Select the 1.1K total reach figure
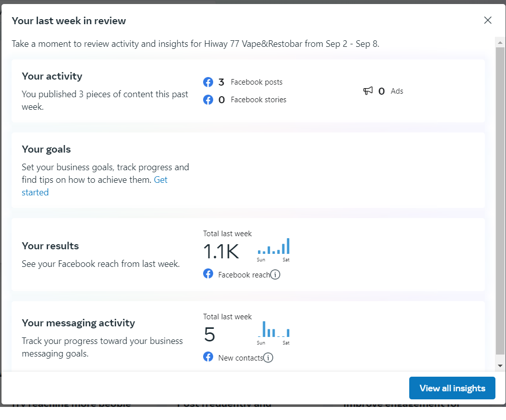Screen dimensions: 506x420 click(x=221, y=251)
